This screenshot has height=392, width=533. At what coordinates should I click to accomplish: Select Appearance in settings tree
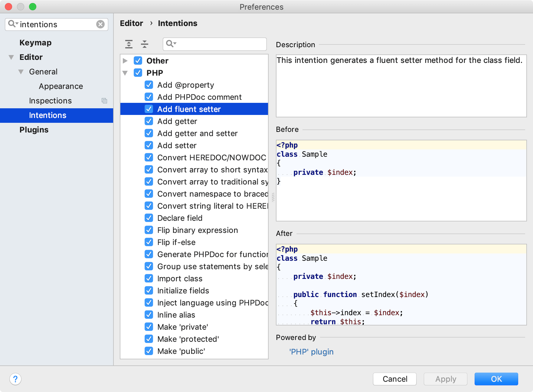click(x=61, y=86)
